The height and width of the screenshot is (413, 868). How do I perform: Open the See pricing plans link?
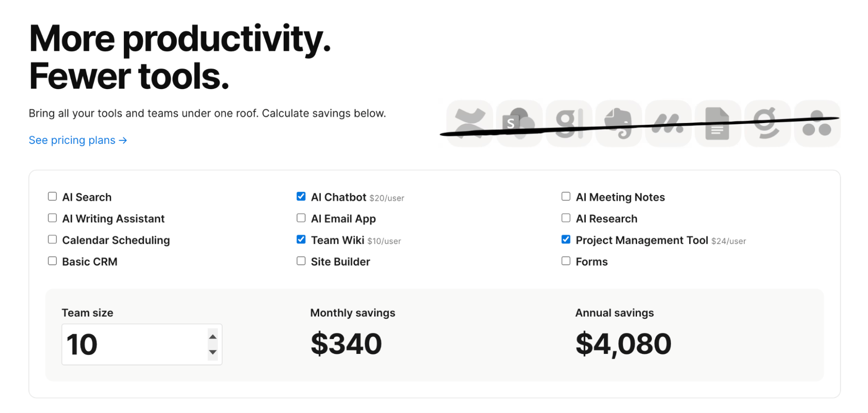point(77,140)
